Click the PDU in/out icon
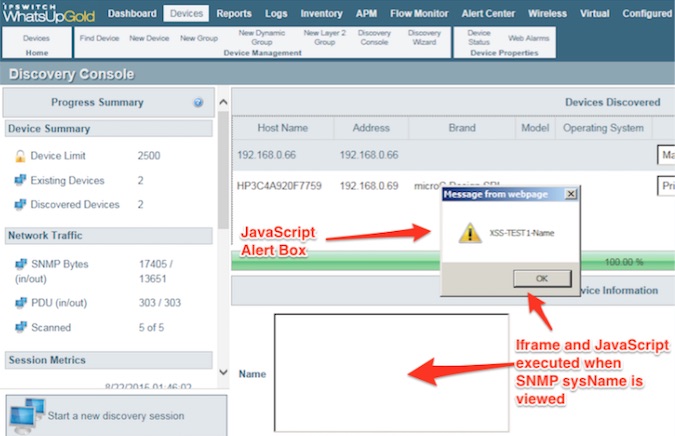The width and height of the screenshot is (675, 436). coord(20,303)
